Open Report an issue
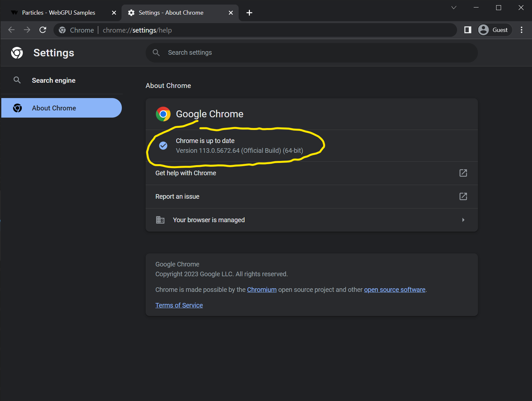 coord(312,196)
